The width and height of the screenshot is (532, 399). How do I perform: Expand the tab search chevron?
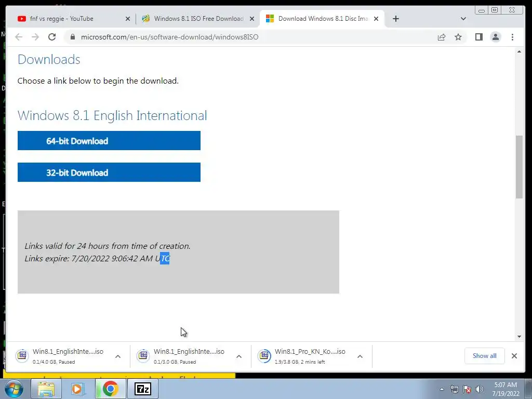pyautogui.click(x=463, y=19)
